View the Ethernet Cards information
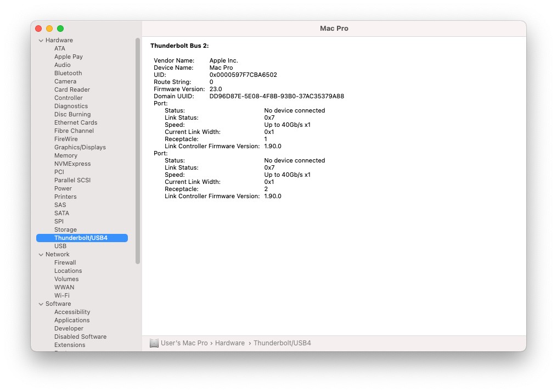The width and height of the screenshot is (557, 392). point(76,122)
